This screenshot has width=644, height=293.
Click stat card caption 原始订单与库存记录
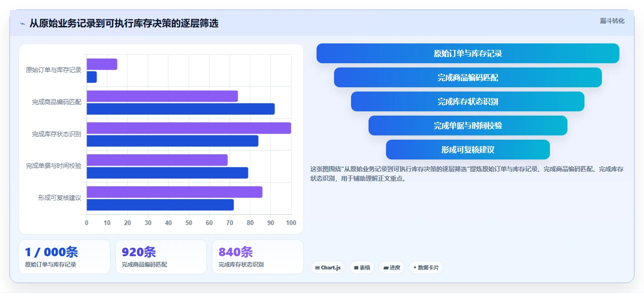click(x=51, y=265)
